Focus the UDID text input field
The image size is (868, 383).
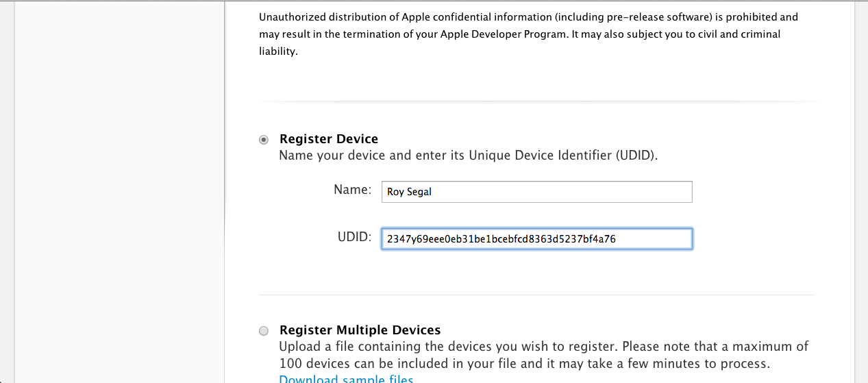coord(536,238)
